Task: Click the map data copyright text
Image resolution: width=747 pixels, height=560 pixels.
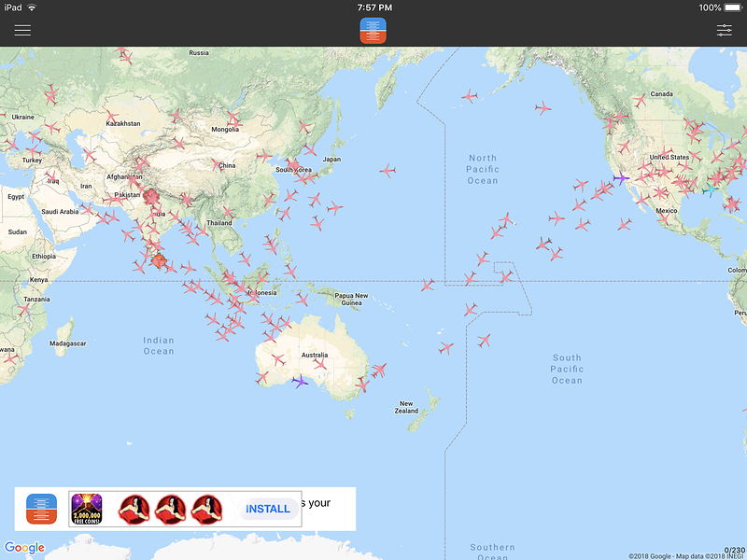Action: (686, 556)
